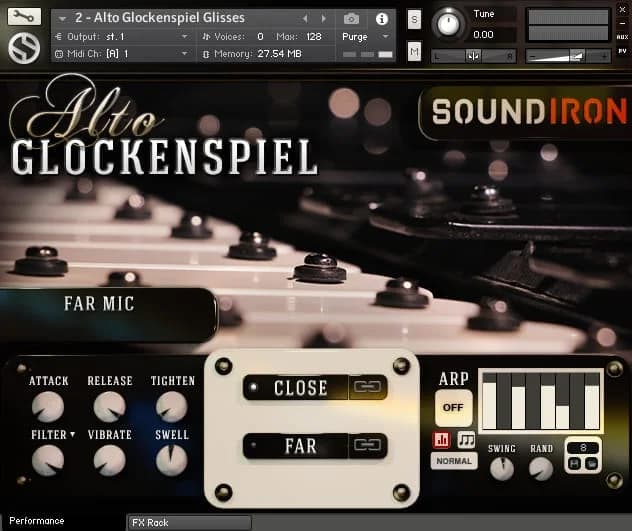Turn the Tighten knob
The width and height of the screenshot is (632, 531).
pos(171,406)
